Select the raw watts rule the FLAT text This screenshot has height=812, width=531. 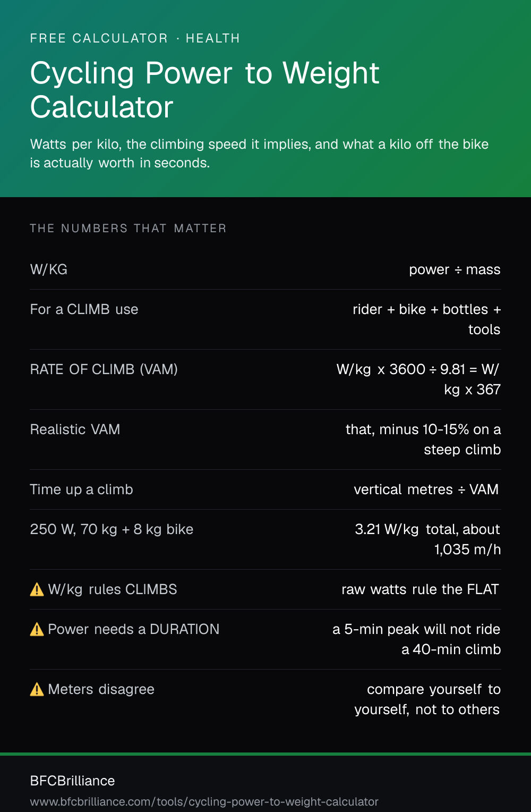[421, 589]
